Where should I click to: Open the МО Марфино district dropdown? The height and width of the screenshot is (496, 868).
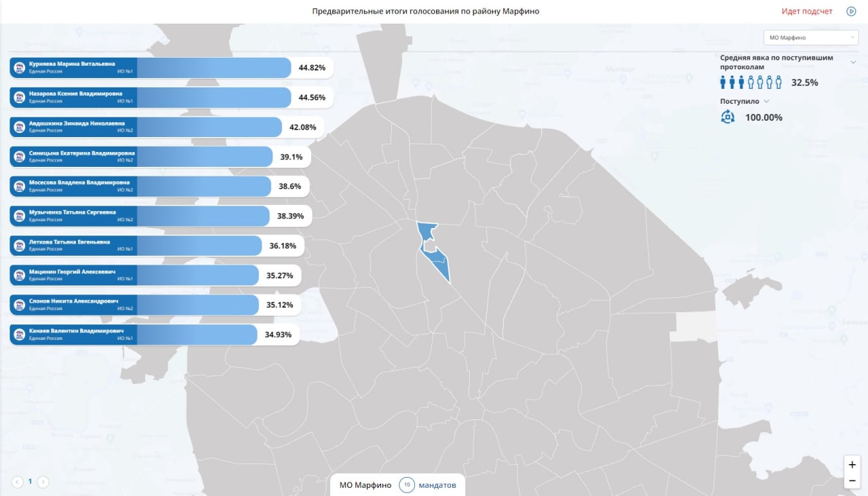point(811,38)
